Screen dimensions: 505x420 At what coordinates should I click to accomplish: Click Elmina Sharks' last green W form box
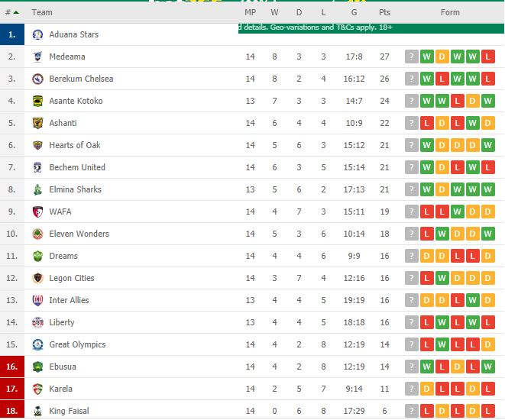(x=488, y=189)
